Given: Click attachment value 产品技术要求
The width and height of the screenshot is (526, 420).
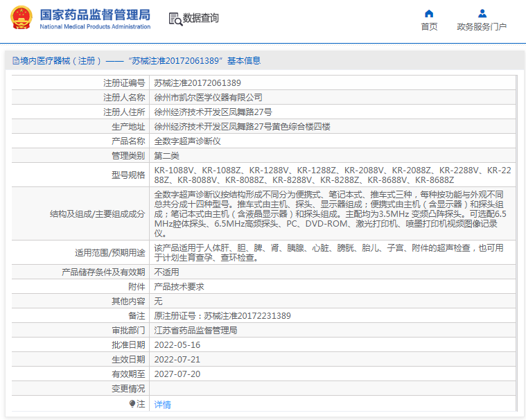Looking at the screenshot, I should (x=179, y=287).
